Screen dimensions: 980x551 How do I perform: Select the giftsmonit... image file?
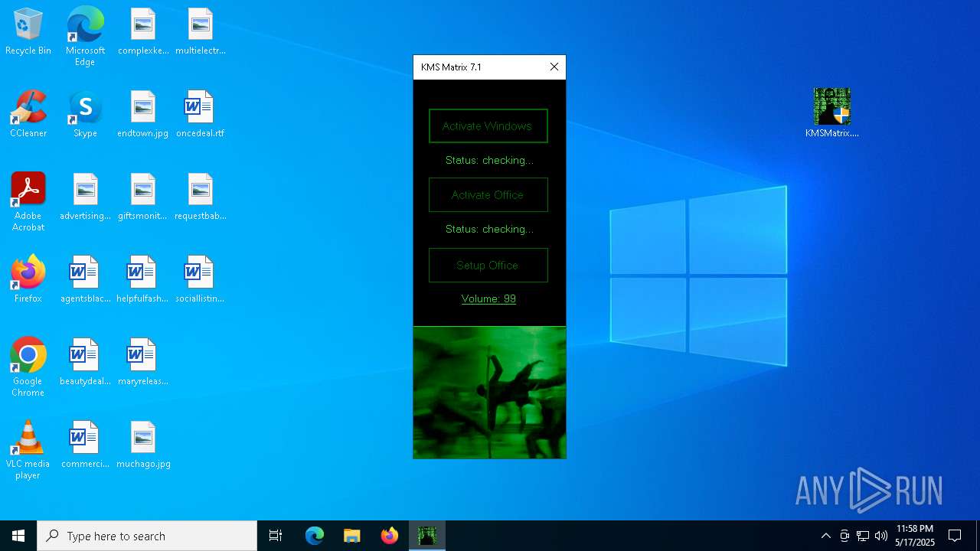click(x=143, y=197)
